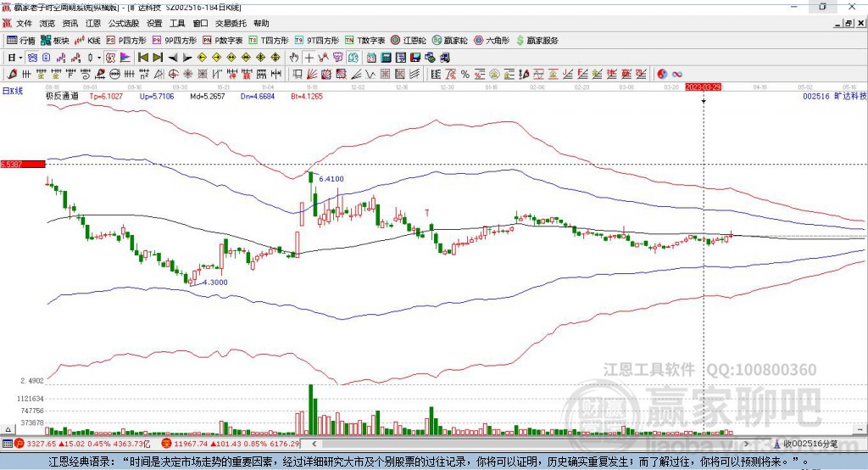Viewport: 868px width, 470px height.
Task: Click the 6.4100 high price label
Action: click(331, 179)
